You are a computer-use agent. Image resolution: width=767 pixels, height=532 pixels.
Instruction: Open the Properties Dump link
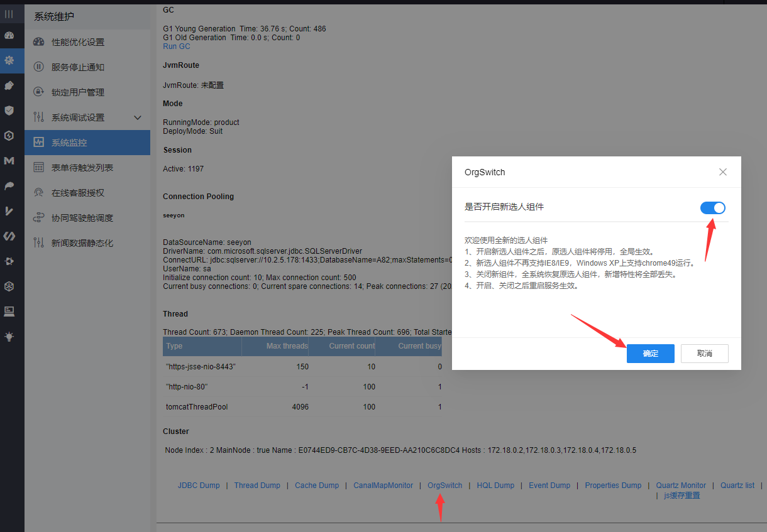click(613, 486)
